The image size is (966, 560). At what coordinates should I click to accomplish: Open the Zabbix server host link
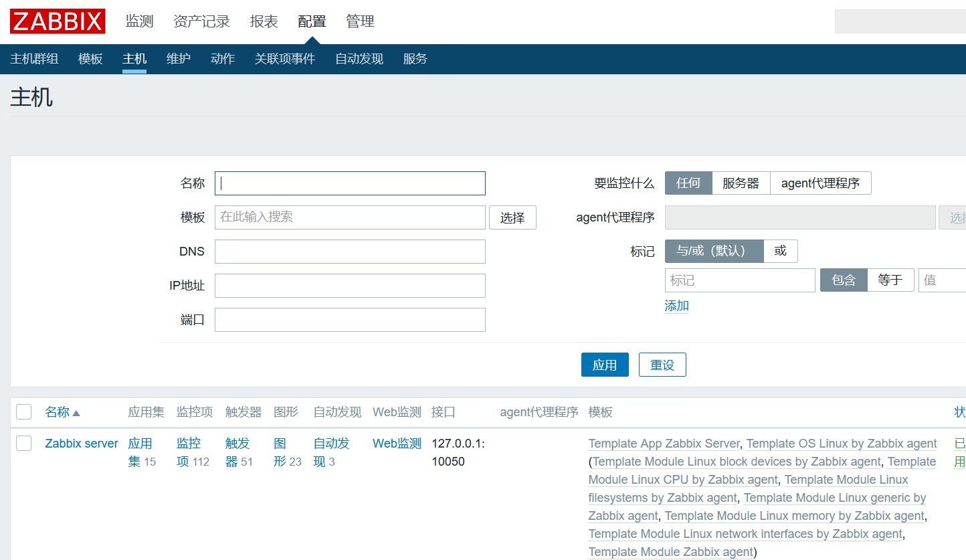pos(82,444)
